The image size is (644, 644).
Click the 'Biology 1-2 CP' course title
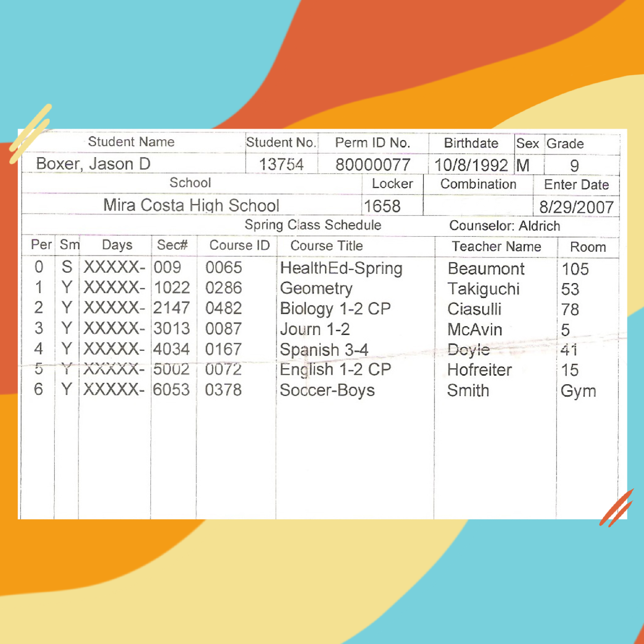point(335,309)
